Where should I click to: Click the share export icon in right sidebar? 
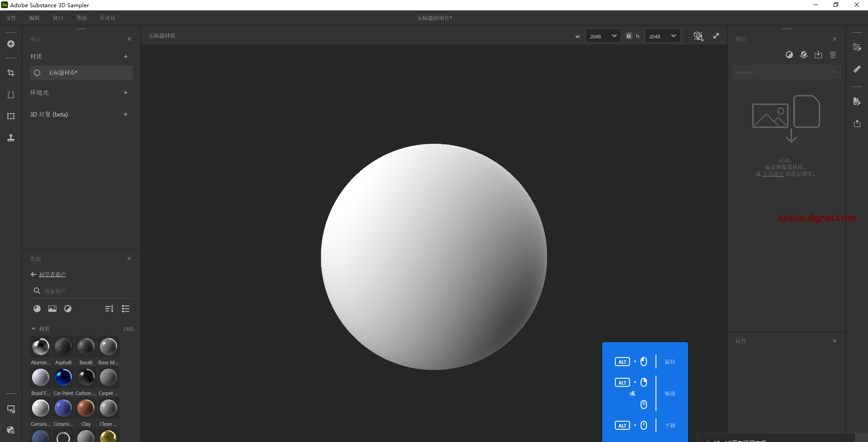coord(857,123)
